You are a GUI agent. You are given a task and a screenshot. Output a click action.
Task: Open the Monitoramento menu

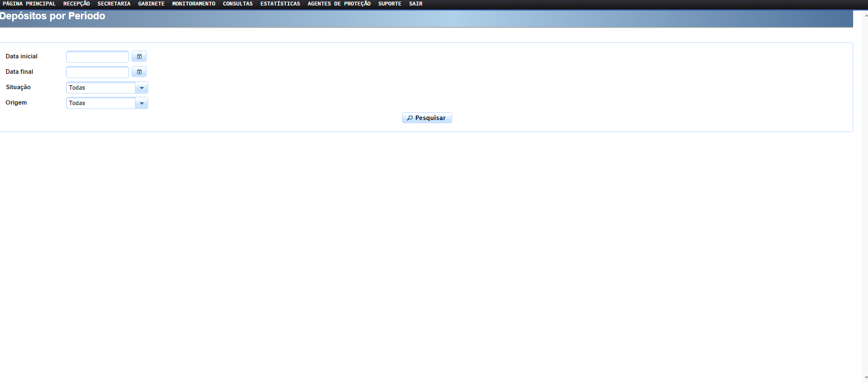click(x=194, y=4)
